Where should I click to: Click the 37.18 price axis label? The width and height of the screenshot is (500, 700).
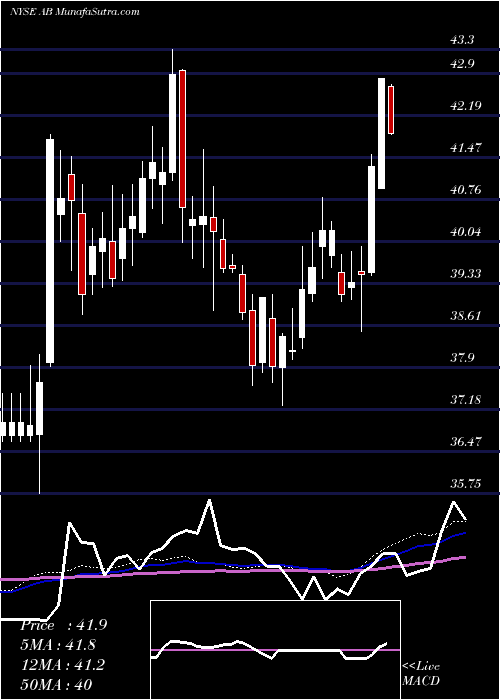[x=466, y=399]
